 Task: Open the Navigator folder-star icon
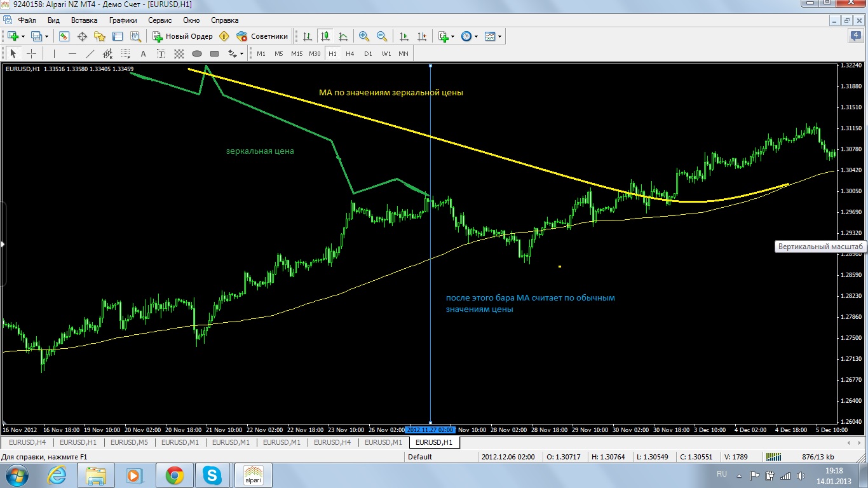coord(100,36)
